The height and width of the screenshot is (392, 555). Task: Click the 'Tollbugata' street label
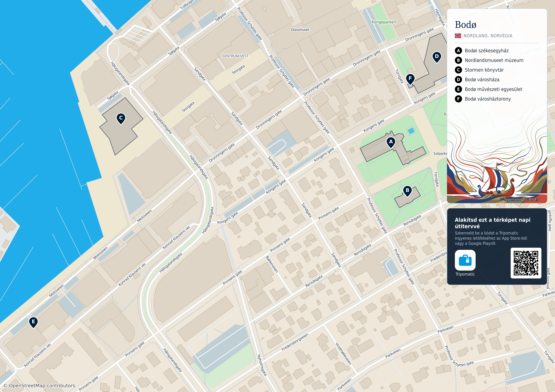point(187,4)
